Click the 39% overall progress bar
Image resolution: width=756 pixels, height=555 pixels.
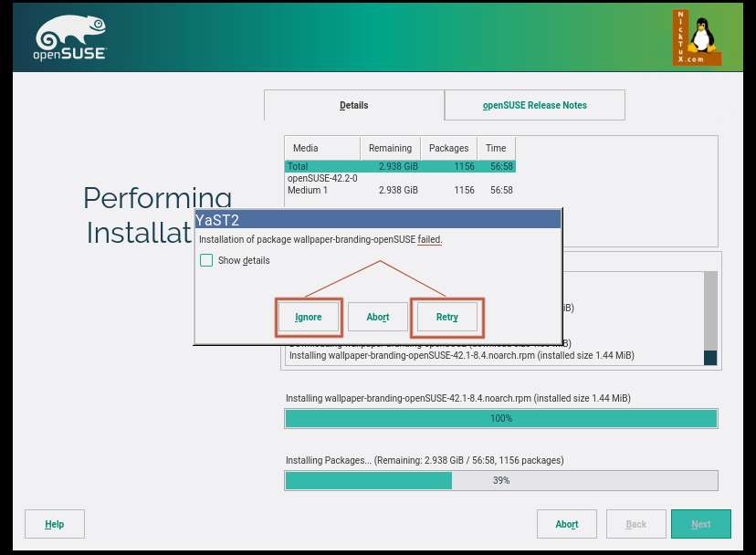coord(500,480)
